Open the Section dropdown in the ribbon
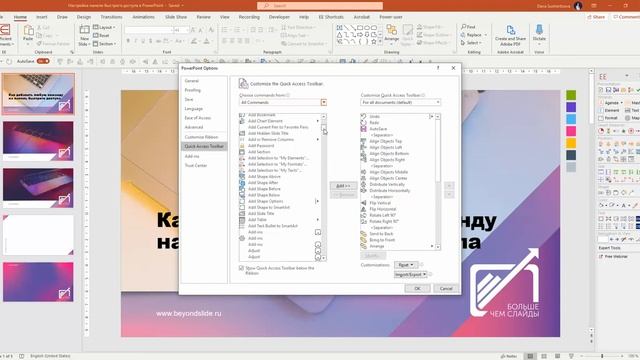This screenshot has width=640, height=360. pyautogui.click(x=105, y=44)
